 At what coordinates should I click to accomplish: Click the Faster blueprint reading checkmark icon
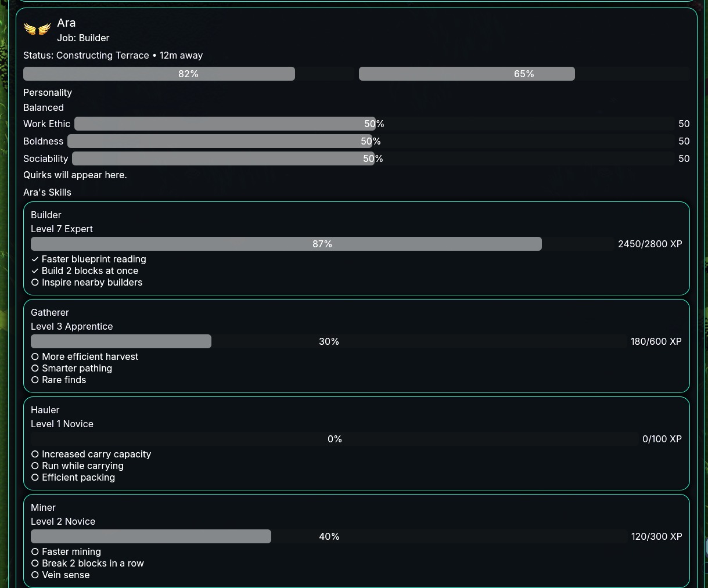tap(35, 259)
